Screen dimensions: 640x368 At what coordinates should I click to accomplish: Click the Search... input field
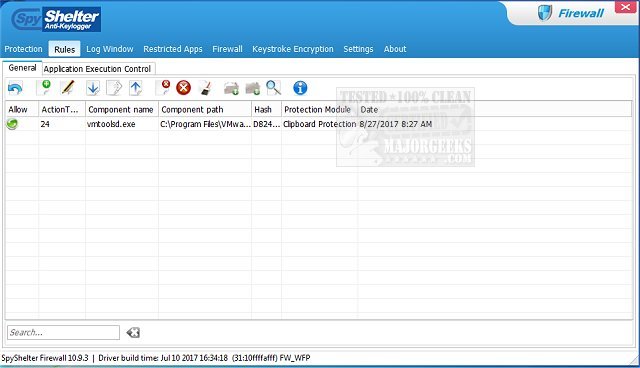63,333
